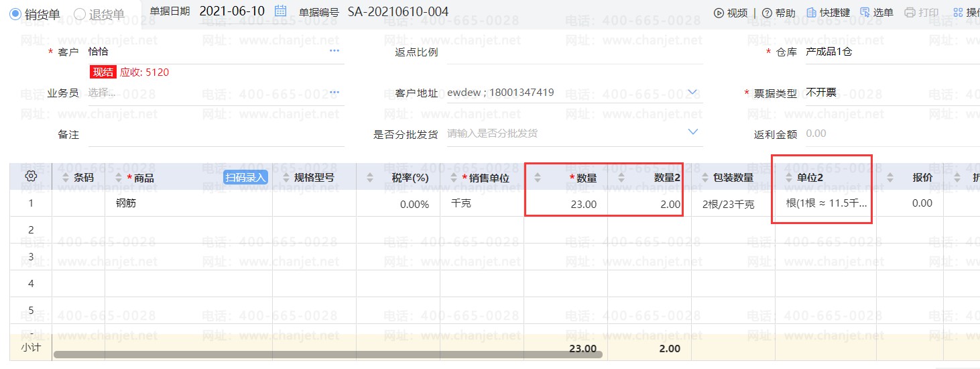980x369 pixels.
Task: Click the 打印 print button
Action: click(922, 13)
